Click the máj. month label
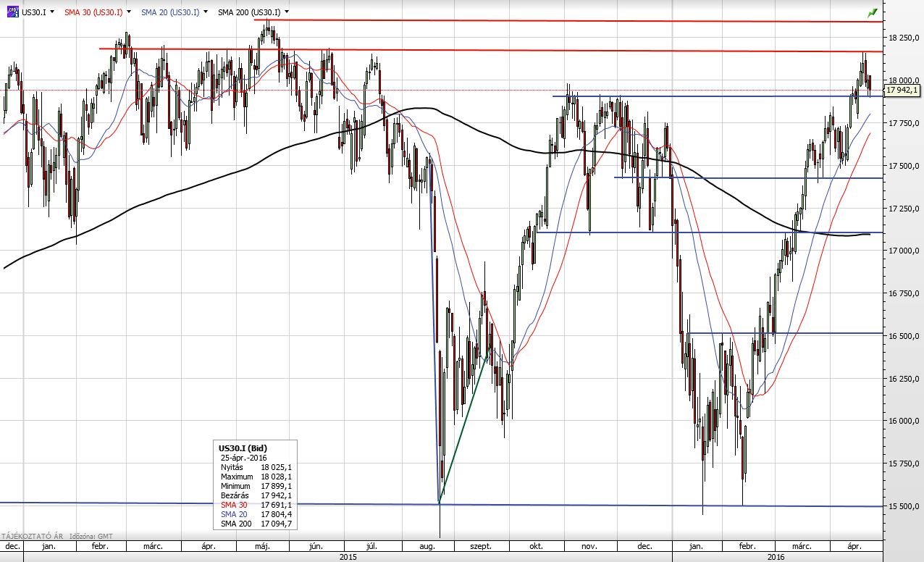 click(261, 547)
